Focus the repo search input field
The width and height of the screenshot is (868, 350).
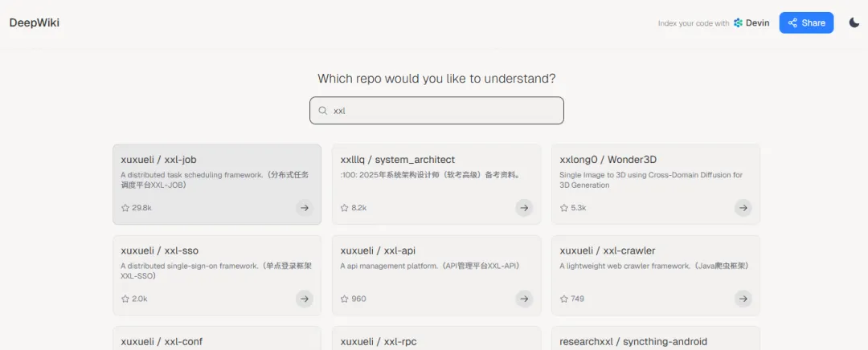pyautogui.click(x=442, y=111)
